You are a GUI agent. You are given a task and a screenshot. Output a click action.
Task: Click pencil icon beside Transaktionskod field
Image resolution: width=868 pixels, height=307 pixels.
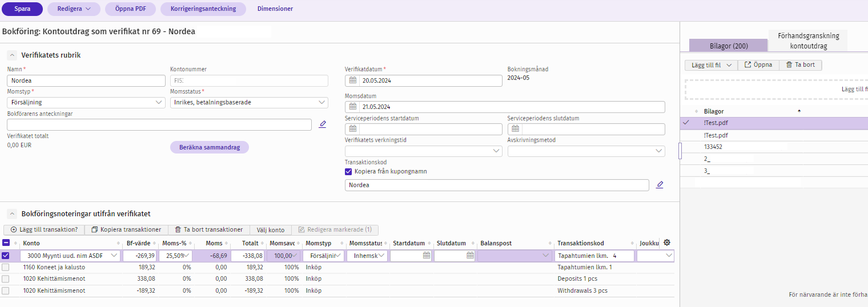pyautogui.click(x=660, y=185)
